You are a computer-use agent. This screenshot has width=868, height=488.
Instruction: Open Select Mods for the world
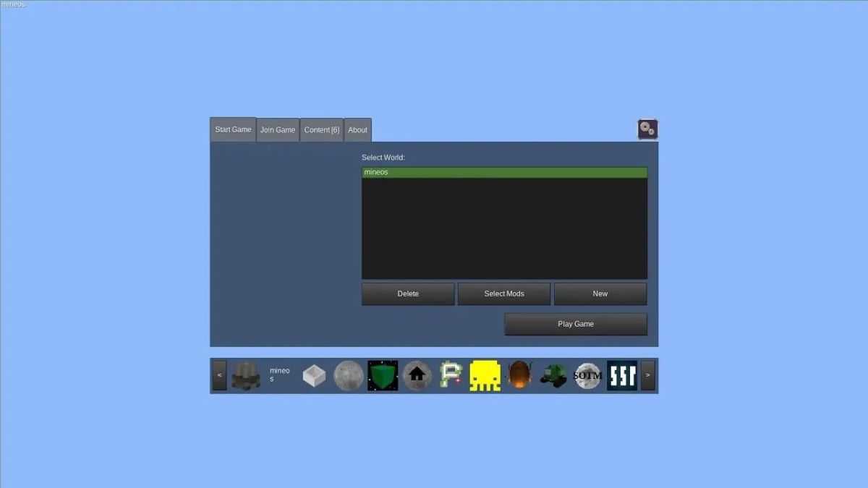pos(504,294)
